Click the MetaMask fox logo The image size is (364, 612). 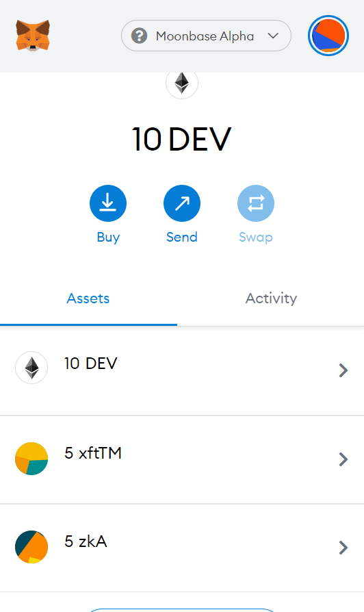[33, 36]
